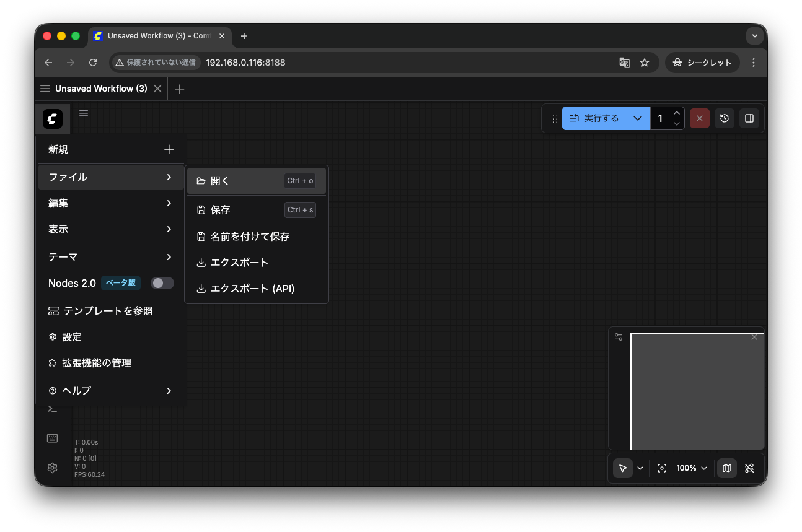Expand the ヘルプ submenu arrow
The image size is (802, 532).
click(x=169, y=391)
